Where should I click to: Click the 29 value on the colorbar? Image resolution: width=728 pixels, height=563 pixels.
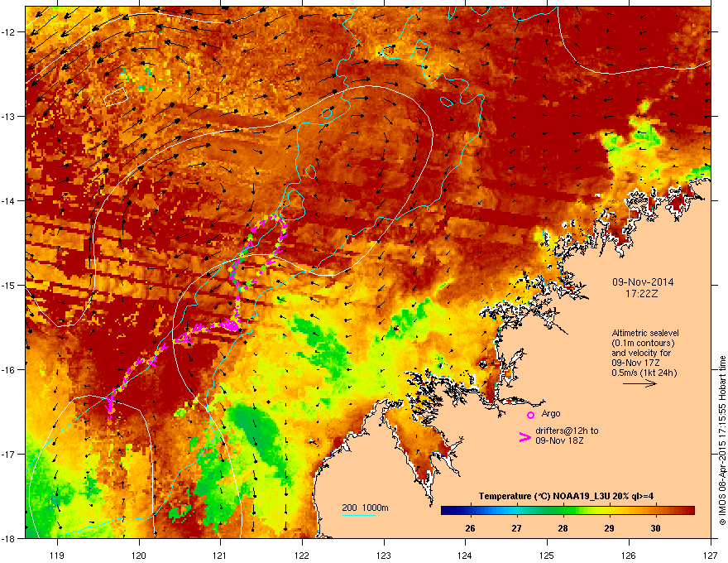coord(609,528)
